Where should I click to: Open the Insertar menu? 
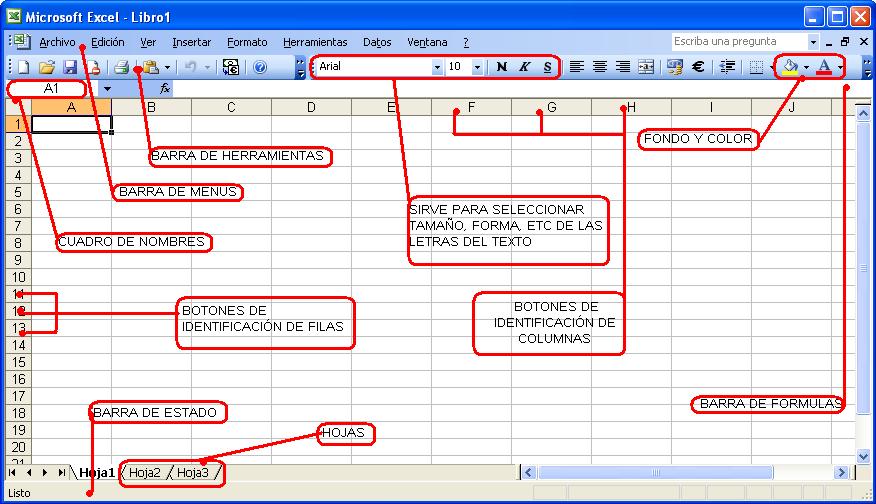(x=192, y=42)
